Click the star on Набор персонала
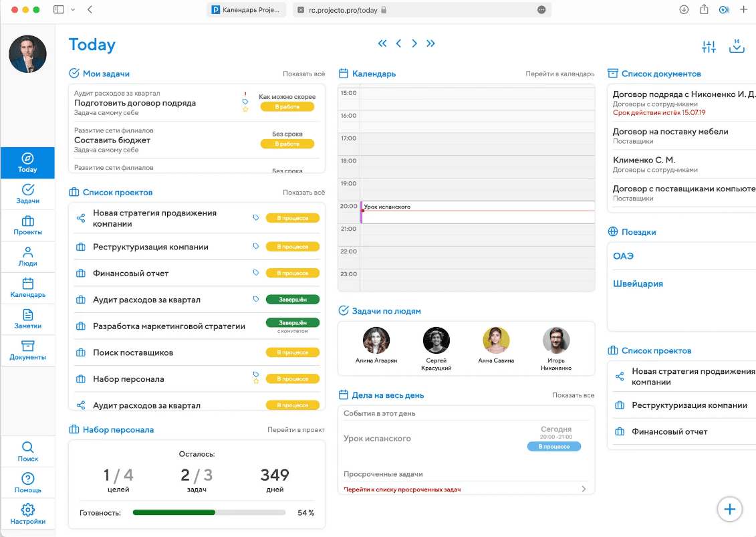Viewport: 756px width, 537px height. click(x=256, y=381)
